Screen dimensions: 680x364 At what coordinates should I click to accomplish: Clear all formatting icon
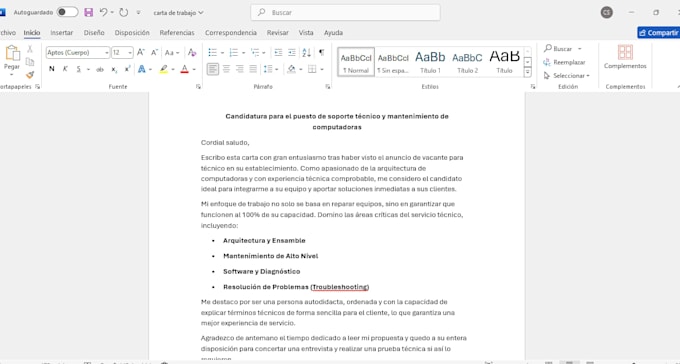click(192, 52)
